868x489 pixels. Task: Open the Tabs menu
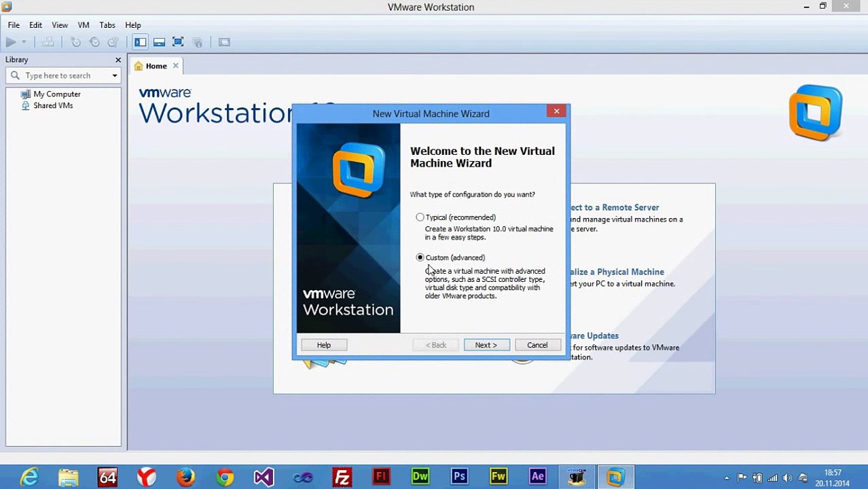pos(107,25)
